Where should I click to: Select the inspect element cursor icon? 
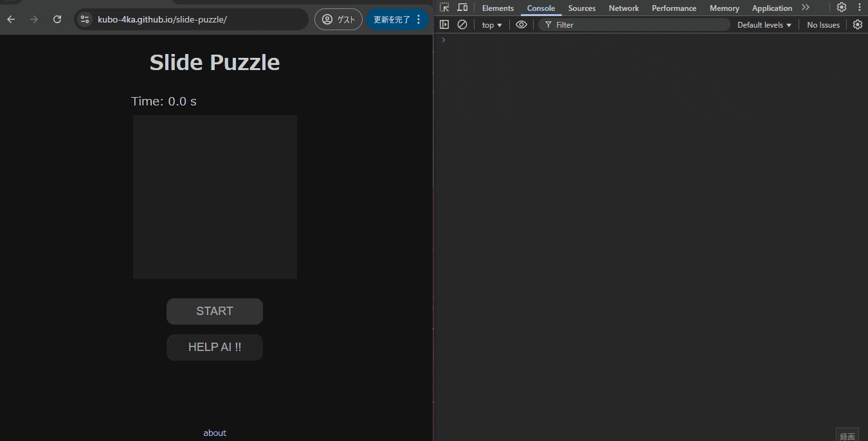[444, 7]
